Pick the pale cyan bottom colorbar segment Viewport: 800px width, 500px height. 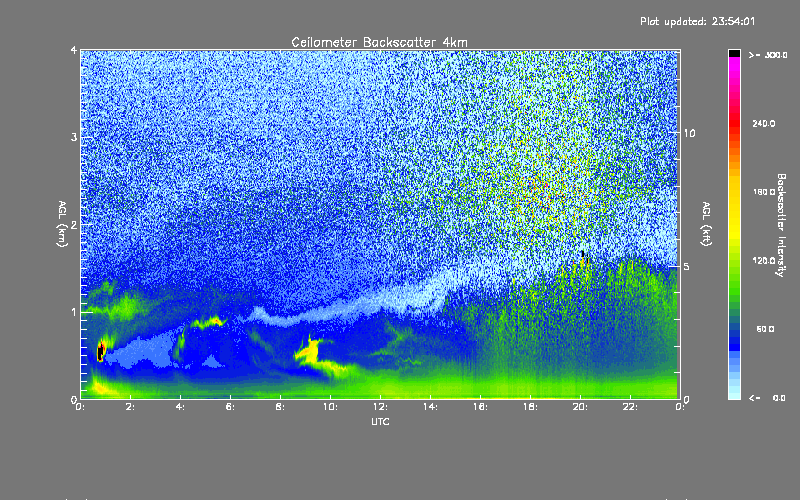point(734,394)
